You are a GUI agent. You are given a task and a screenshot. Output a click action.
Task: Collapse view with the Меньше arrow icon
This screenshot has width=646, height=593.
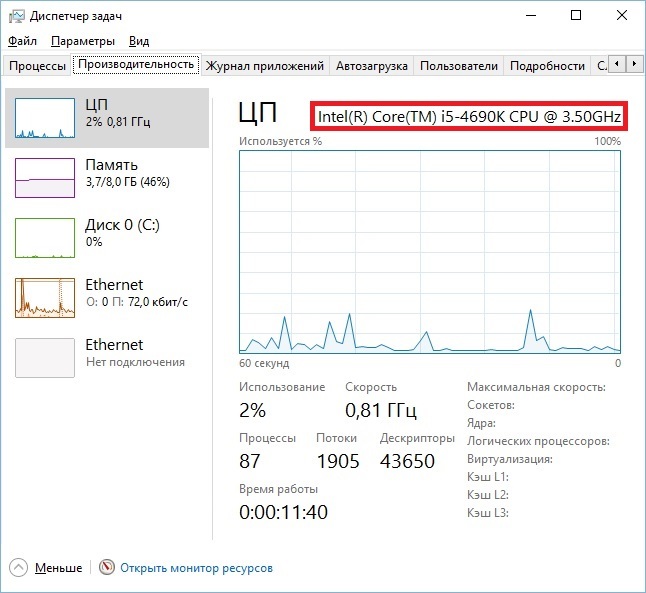coord(20,568)
